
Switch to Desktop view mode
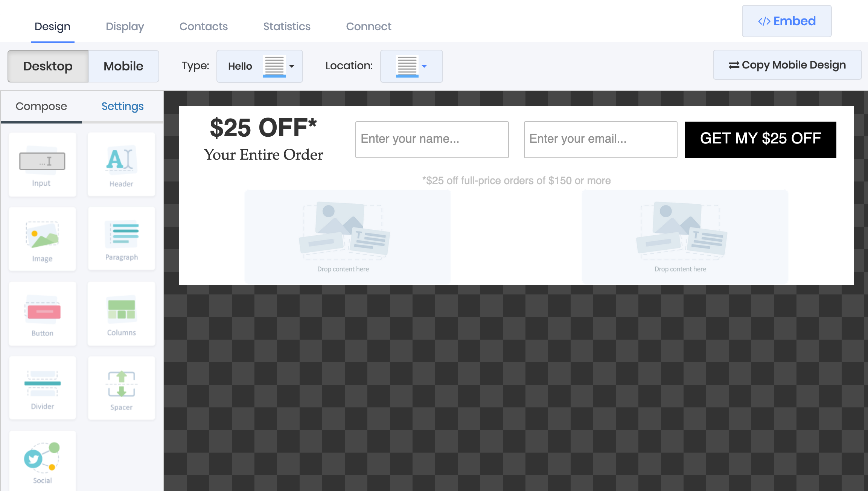pyautogui.click(x=48, y=66)
